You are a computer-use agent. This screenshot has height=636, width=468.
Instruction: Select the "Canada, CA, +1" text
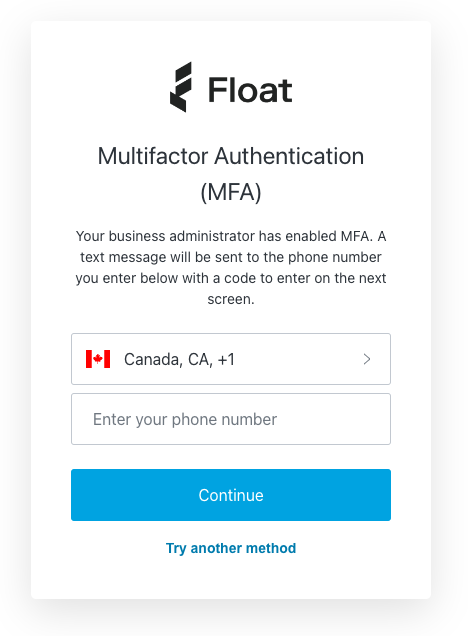[179, 359]
